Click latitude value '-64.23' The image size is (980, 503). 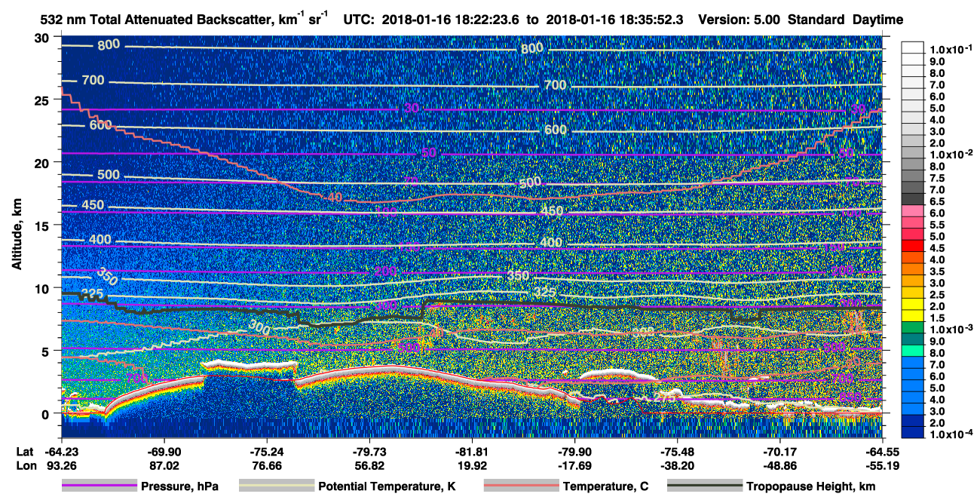[60, 452]
